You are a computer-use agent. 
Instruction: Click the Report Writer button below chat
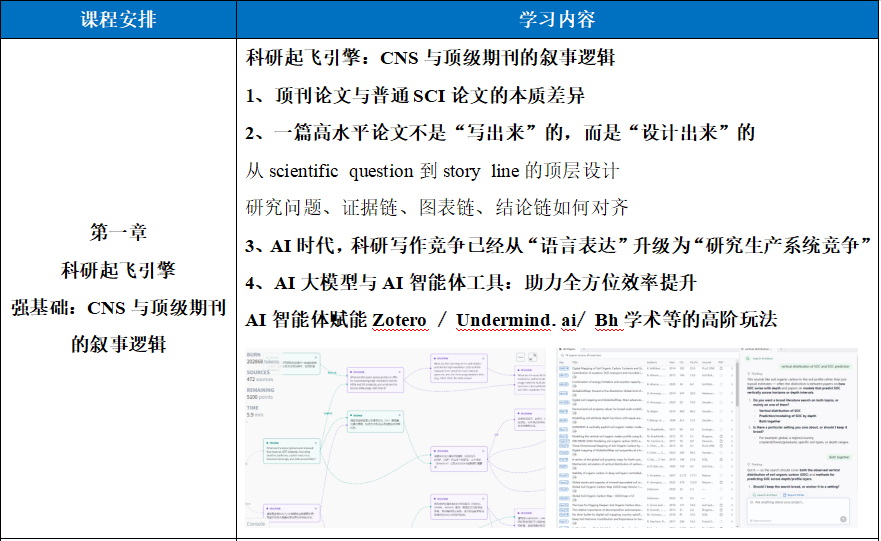pyautogui.click(x=794, y=495)
